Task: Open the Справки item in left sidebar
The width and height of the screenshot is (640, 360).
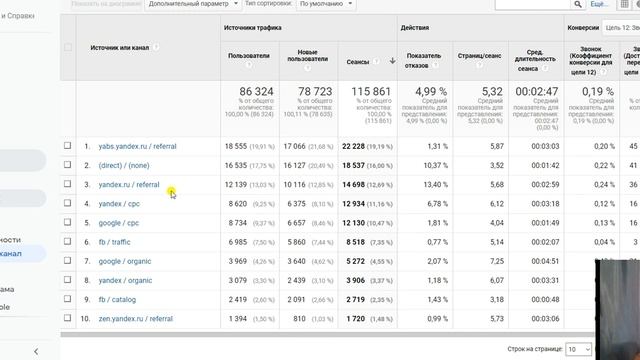Action: click(18, 16)
